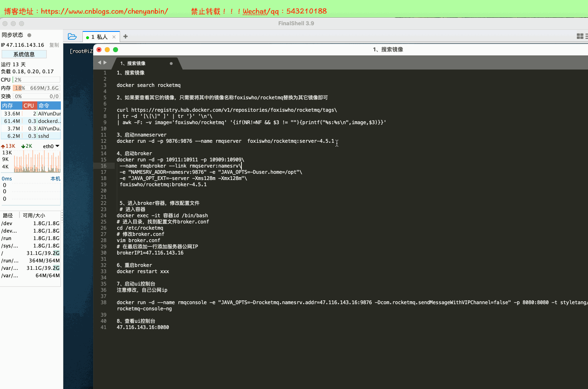Close the 私人 session tab
The width and height of the screenshot is (588, 389).
point(114,37)
